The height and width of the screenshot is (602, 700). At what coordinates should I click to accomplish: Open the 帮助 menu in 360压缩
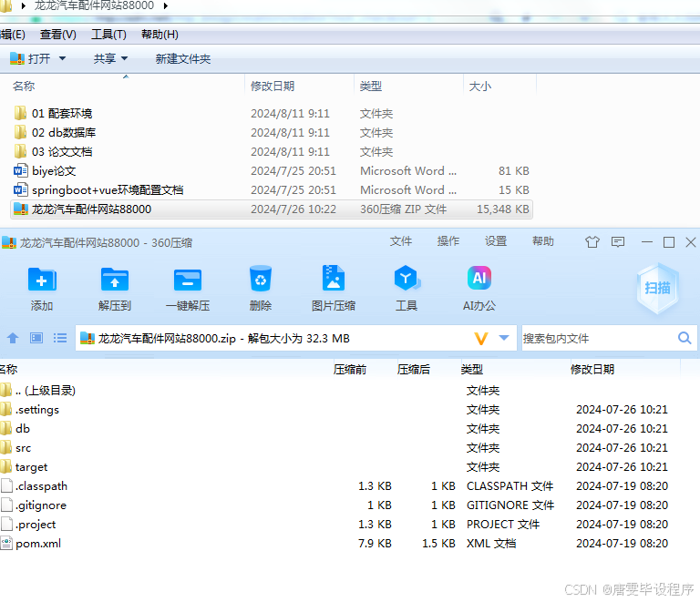(543, 241)
